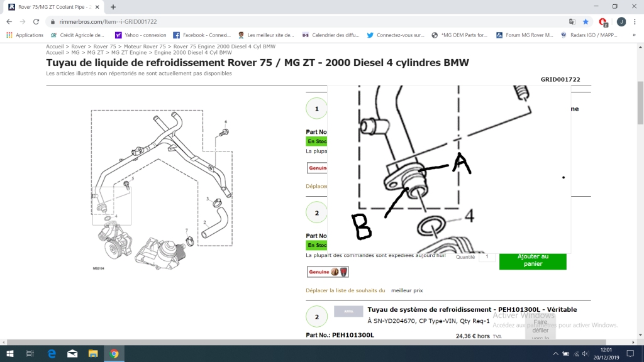Follow the Rover breadcrumb link
The width and height of the screenshot is (644, 362).
pyautogui.click(x=79, y=47)
